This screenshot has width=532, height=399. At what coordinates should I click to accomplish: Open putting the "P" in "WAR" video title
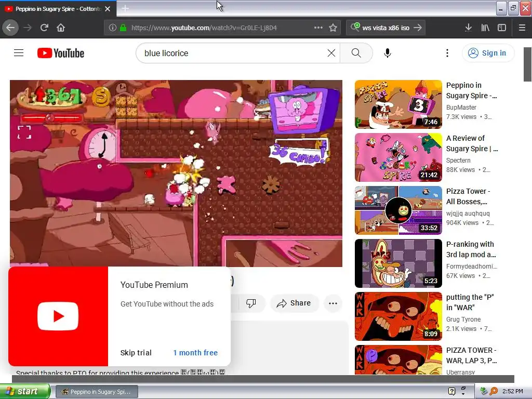(x=470, y=302)
